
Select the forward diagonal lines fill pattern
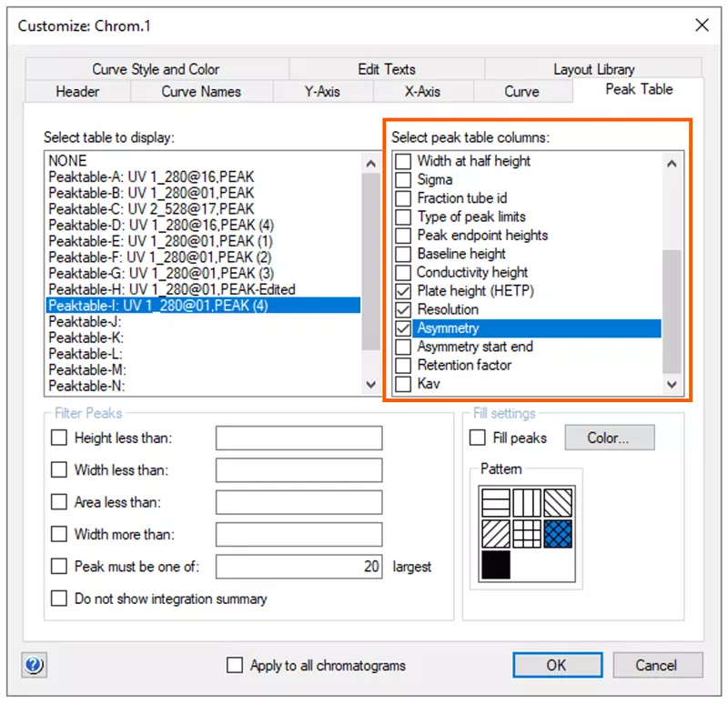[498, 533]
